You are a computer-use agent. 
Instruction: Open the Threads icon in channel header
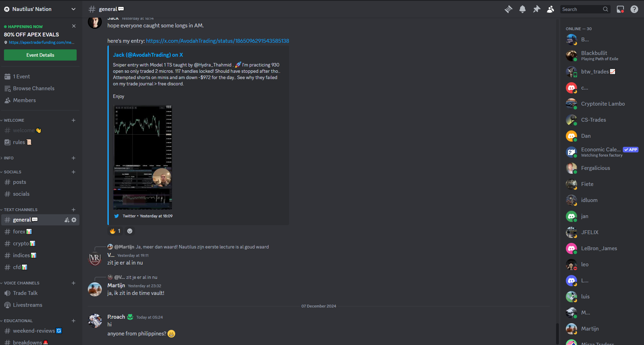[x=508, y=9]
